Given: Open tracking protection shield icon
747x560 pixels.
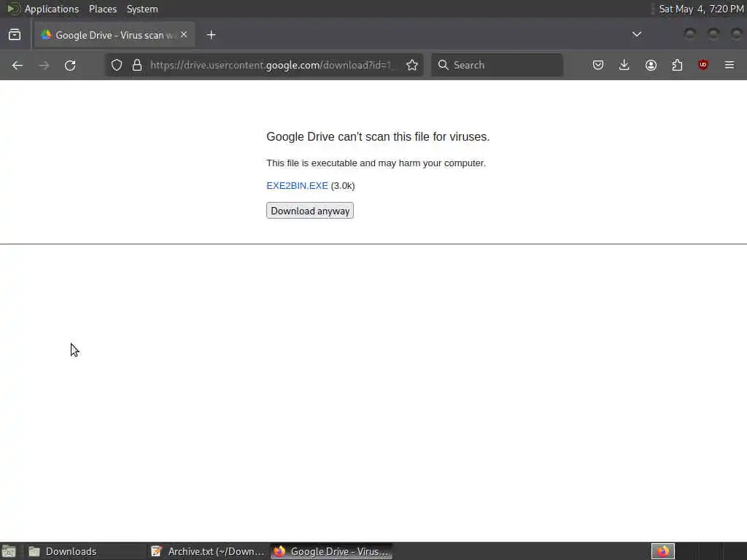Looking at the screenshot, I should (117, 65).
